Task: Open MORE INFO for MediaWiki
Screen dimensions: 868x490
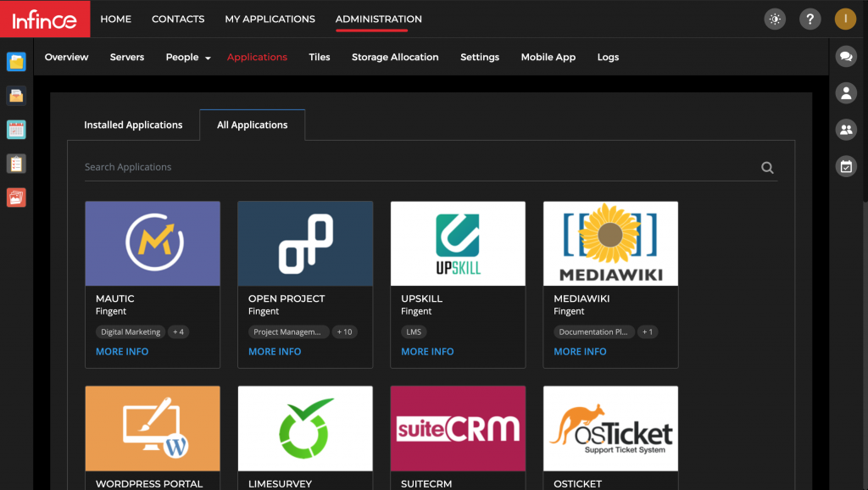Action: (x=580, y=352)
